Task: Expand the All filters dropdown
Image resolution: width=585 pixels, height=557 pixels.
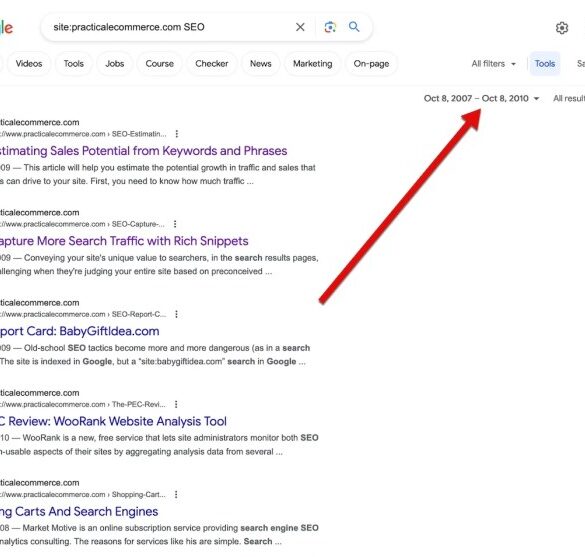Action: pos(494,64)
